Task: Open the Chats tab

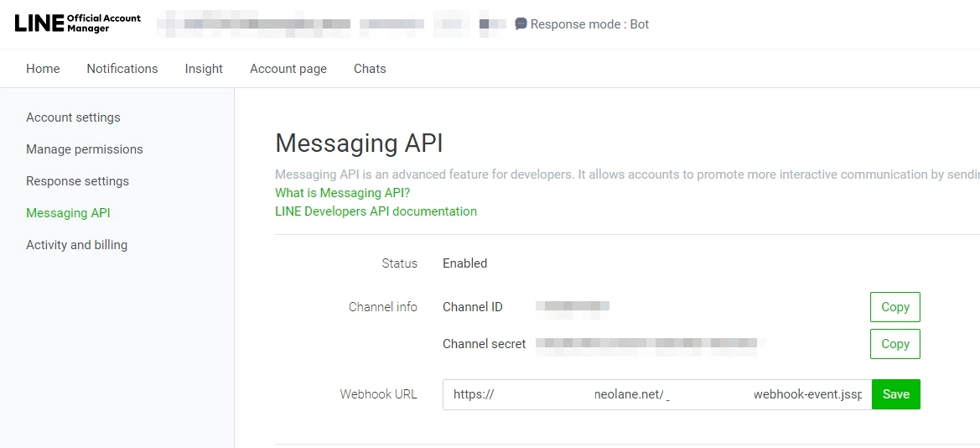Action: click(x=370, y=69)
